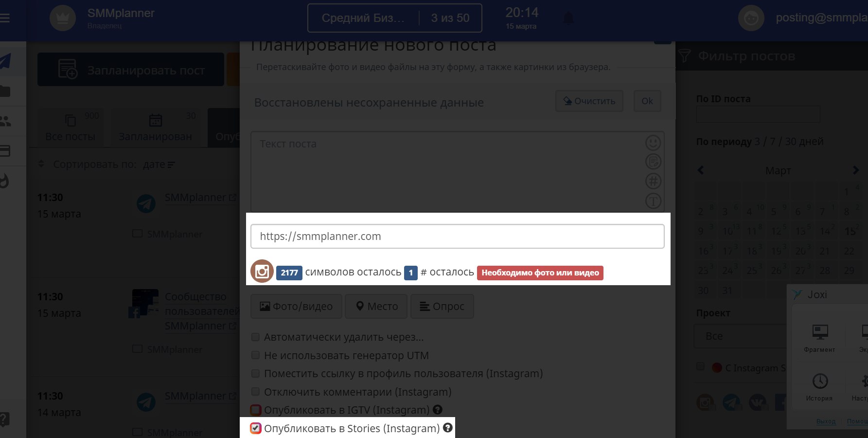Screen dimensions: 868x438
Task: Click the https://smmplanner.com link field
Action: point(458,236)
